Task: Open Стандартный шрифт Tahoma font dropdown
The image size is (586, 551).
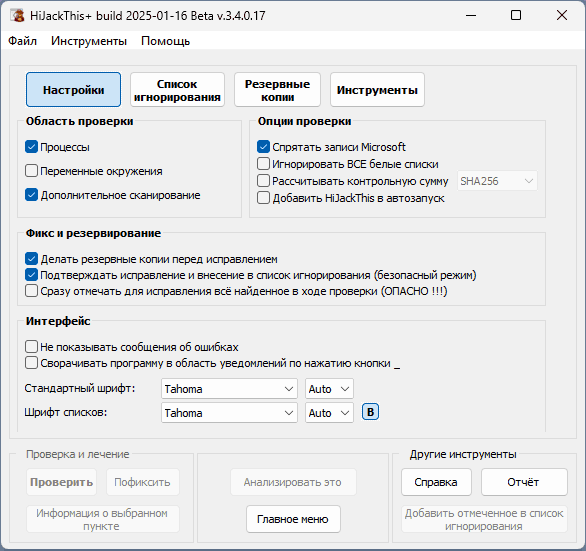Action: [x=229, y=389]
